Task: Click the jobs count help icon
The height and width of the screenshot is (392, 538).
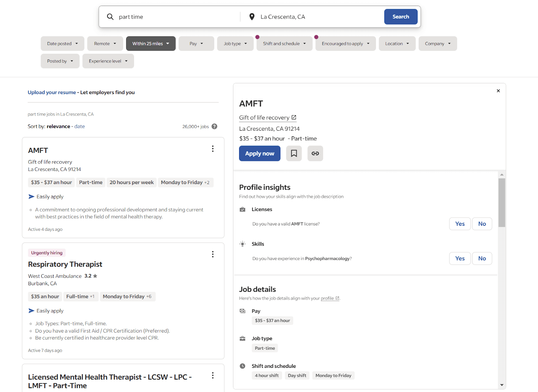Action: tap(214, 126)
